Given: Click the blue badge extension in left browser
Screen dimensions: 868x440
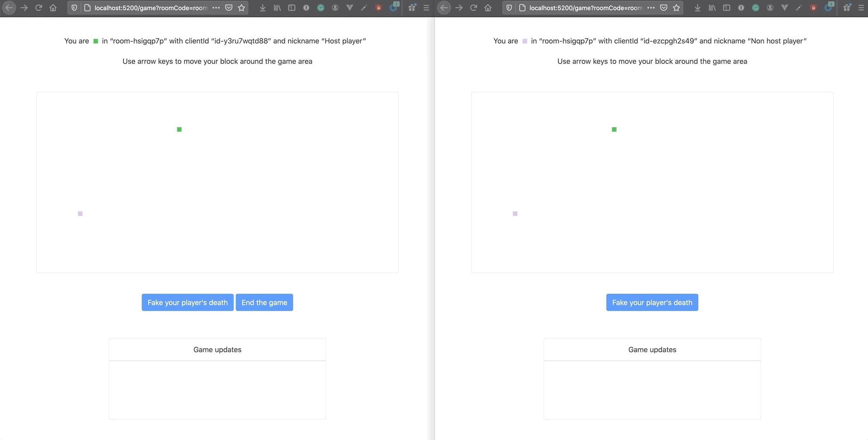Looking at the screenshot, I should pyautogui.click(x=394, y=7).
